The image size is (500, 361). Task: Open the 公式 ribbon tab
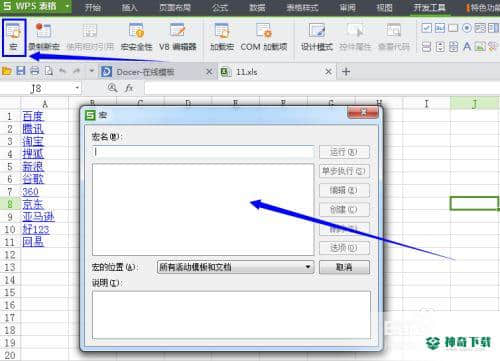tap(220, 7)
